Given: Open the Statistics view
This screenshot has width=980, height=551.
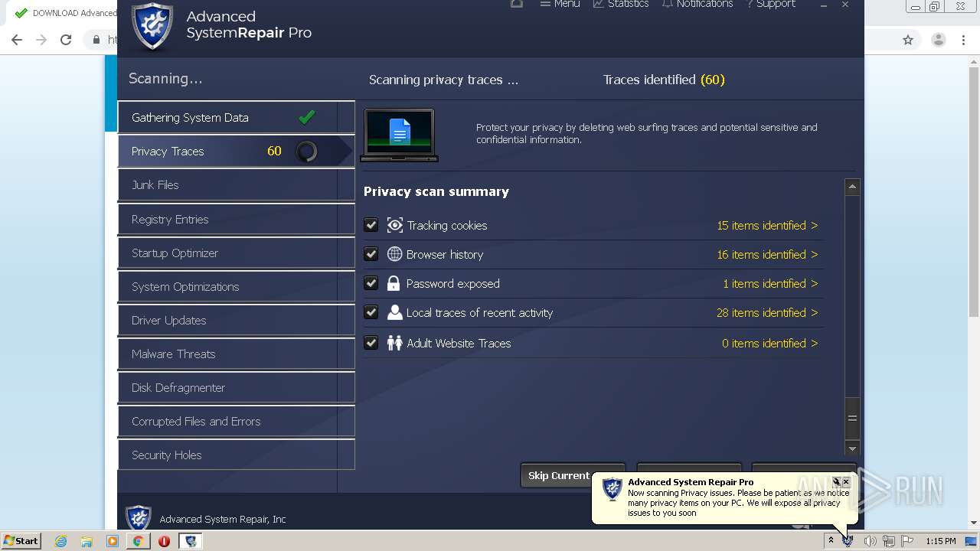Looking at the screenshot, I should pos(620,4).
